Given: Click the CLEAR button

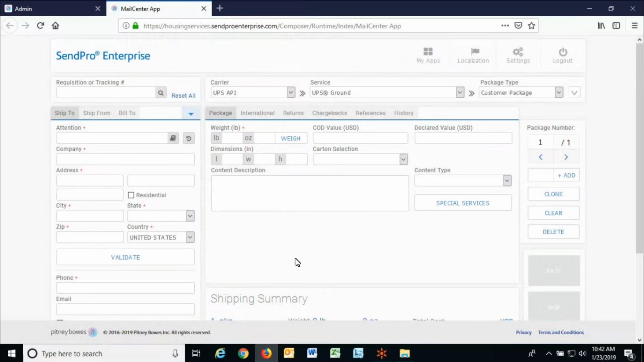Looking at the screenshot, I should tap(554, 213).
